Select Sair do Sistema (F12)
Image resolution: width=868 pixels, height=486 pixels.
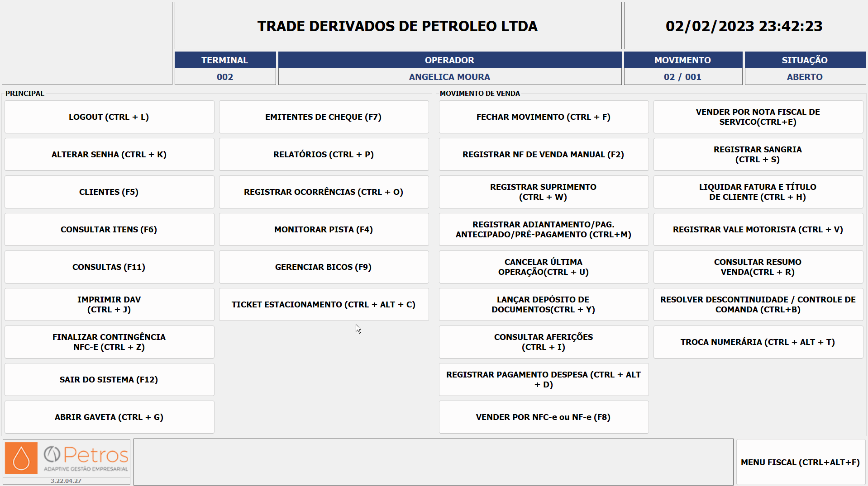[x=109, y=380]
